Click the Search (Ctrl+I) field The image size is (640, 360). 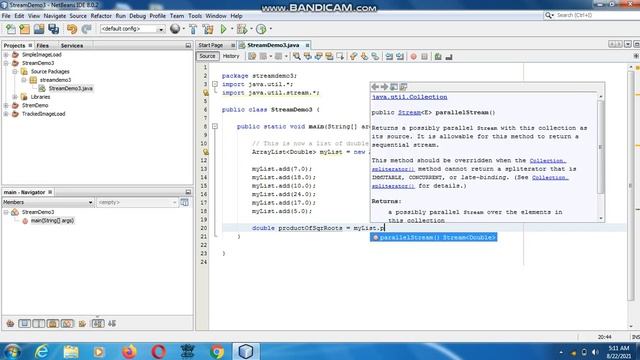[592, 15]
